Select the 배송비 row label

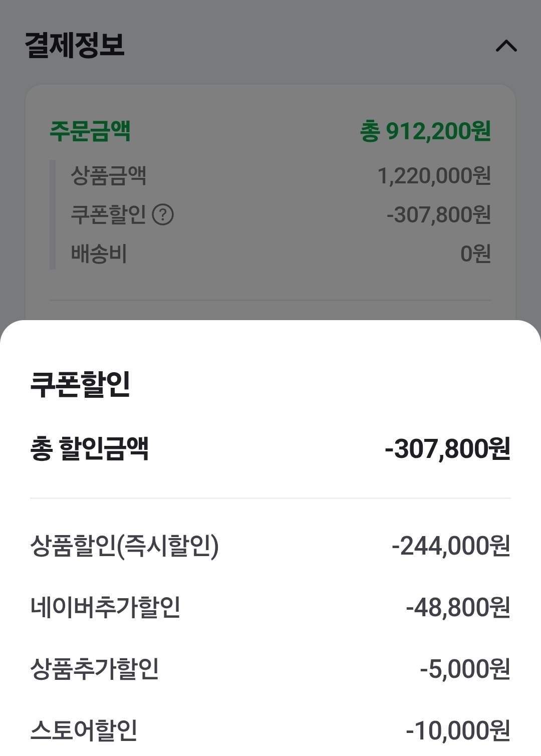coord(99,254)
